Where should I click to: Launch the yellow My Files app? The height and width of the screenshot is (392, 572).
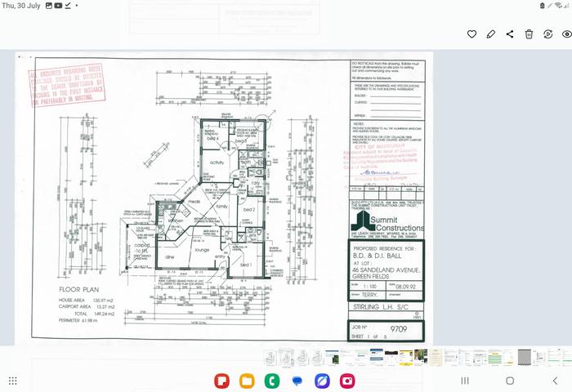[247, 381]
